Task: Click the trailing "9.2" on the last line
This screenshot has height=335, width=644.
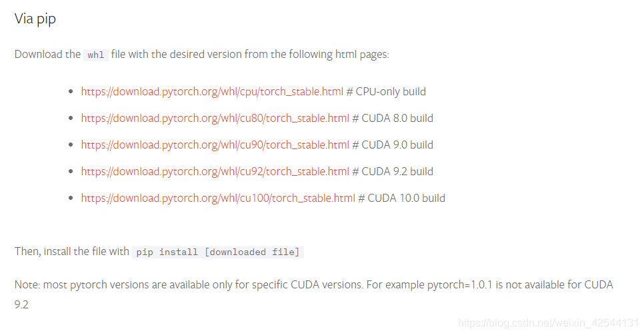Action: [21, 304]
